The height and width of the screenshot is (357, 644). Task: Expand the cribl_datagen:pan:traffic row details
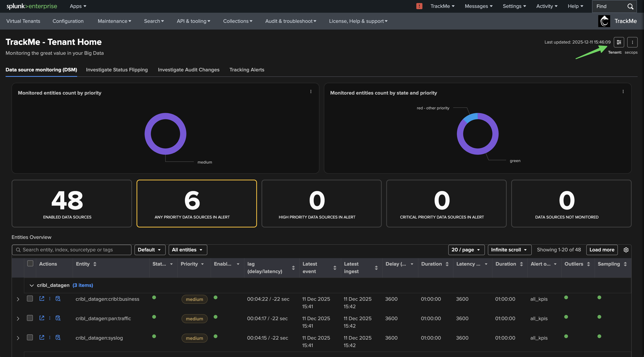[18, 318]
